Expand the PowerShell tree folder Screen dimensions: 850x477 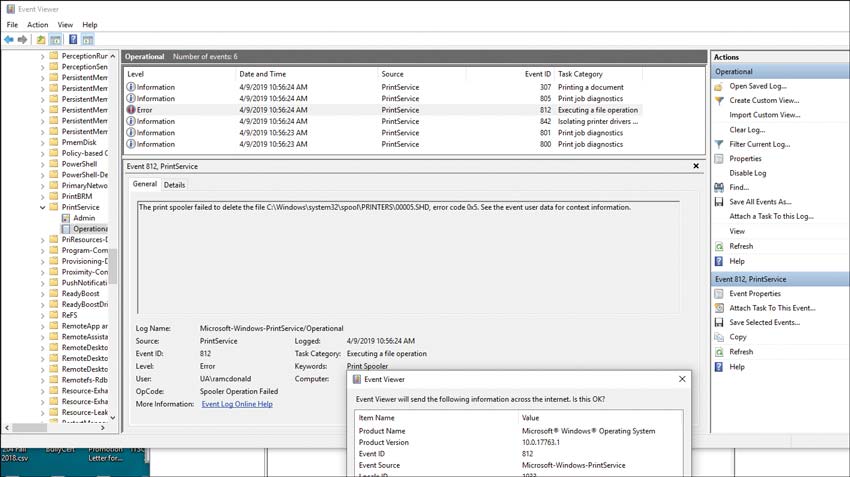pos(42,164)
